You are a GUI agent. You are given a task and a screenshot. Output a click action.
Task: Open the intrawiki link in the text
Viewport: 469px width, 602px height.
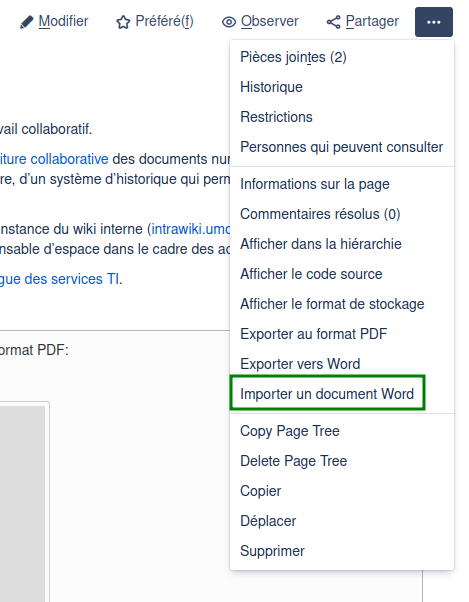click(191, 229)
